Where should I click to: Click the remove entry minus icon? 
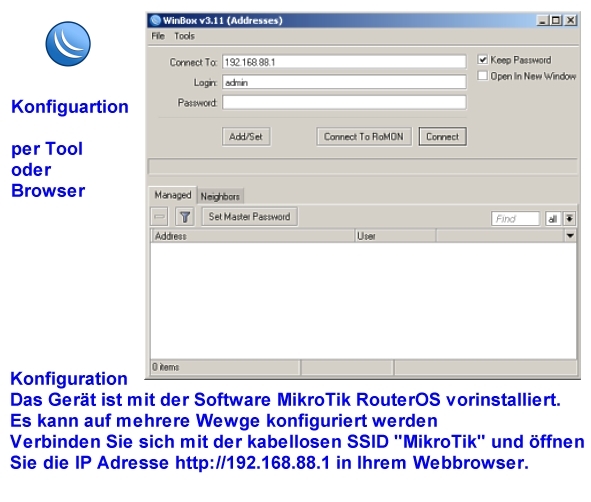(x=159, y=217)
